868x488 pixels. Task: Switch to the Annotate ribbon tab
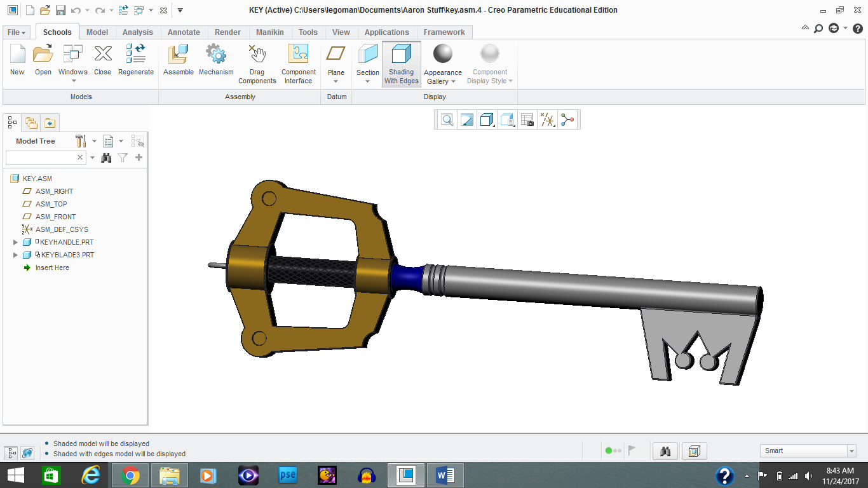(184, 32)
